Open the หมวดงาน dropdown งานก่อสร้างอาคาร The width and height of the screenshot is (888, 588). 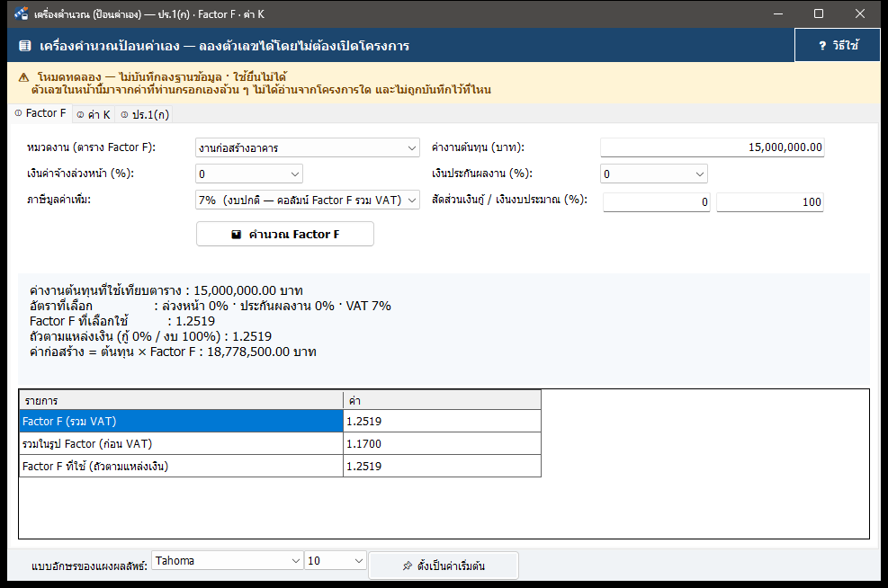308,147
